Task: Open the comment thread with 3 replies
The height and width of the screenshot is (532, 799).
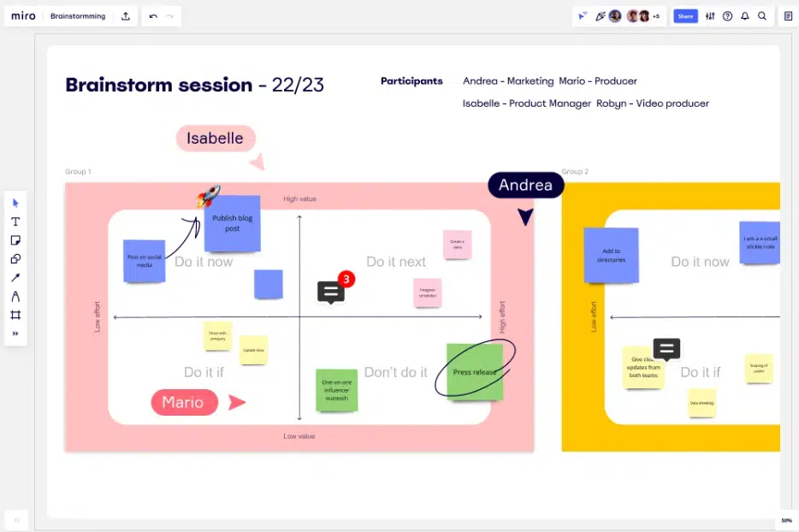Action: 331,293
